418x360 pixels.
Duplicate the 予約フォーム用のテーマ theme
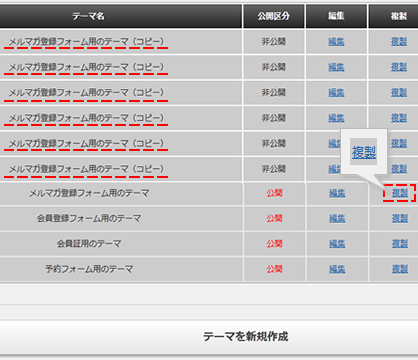pyautogui.click(x=400, y=269)
